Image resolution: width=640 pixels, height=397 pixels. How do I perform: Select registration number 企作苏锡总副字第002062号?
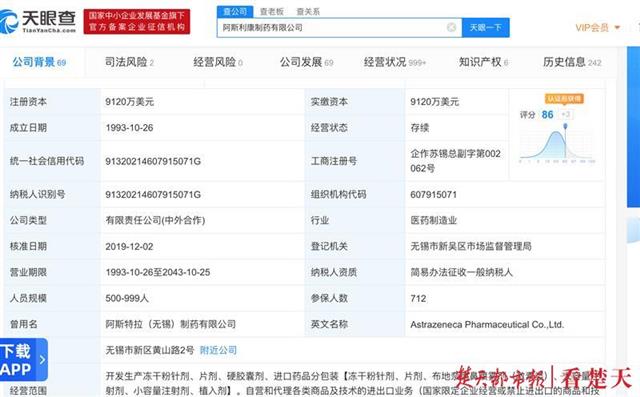click(x=456, y=161)
